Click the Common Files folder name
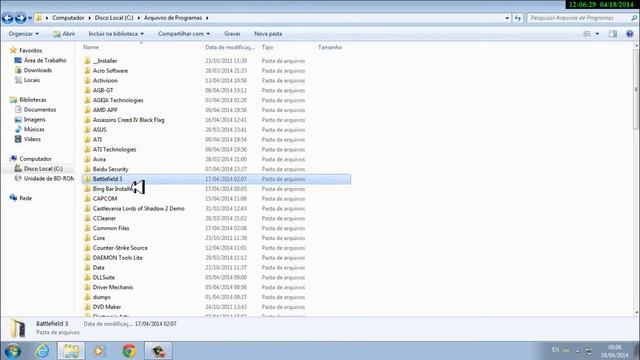 click(x=111, y=228)
